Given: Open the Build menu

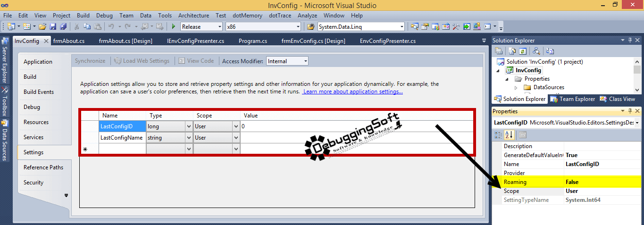Looking at the screenshot, I should pyautogui.click(x=83, y=16).
